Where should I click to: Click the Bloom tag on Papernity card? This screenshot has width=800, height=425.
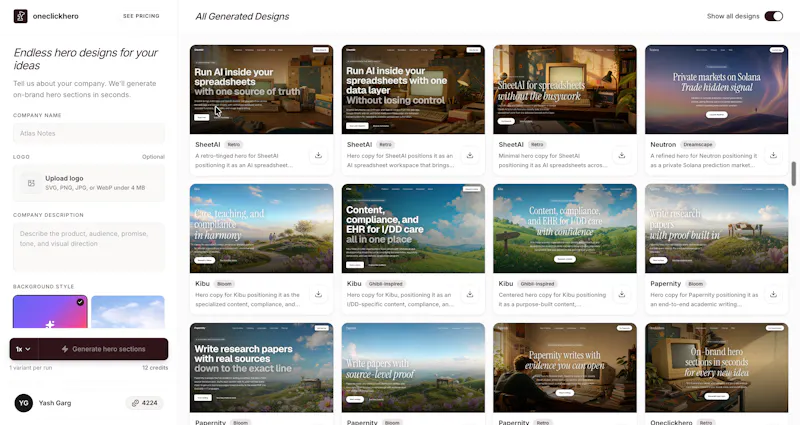click(695, 284)
